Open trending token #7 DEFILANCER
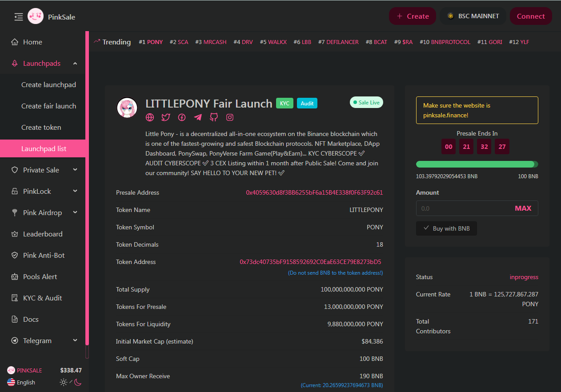Viewport: 561px width, 392px height. click(x=338, y=42)
